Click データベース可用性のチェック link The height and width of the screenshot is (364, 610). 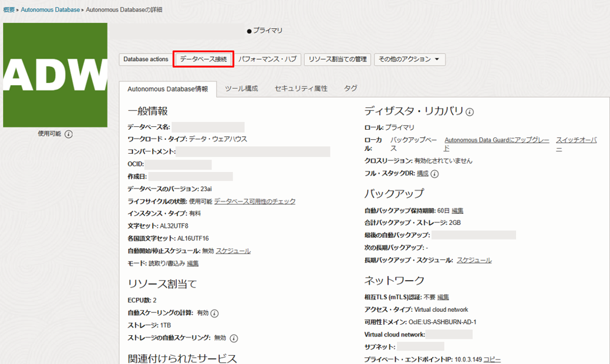point(255,201)
